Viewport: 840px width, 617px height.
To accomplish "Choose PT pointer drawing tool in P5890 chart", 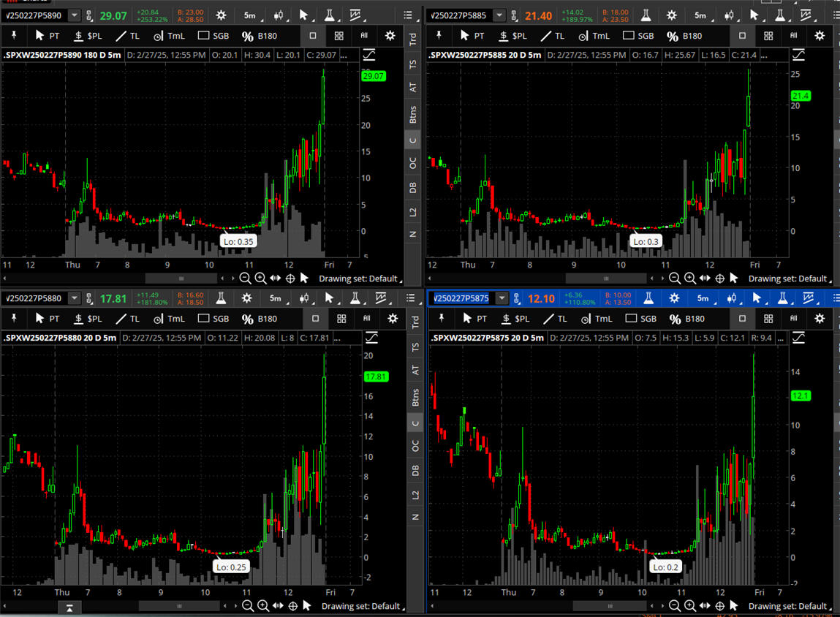I will (47, 36).
